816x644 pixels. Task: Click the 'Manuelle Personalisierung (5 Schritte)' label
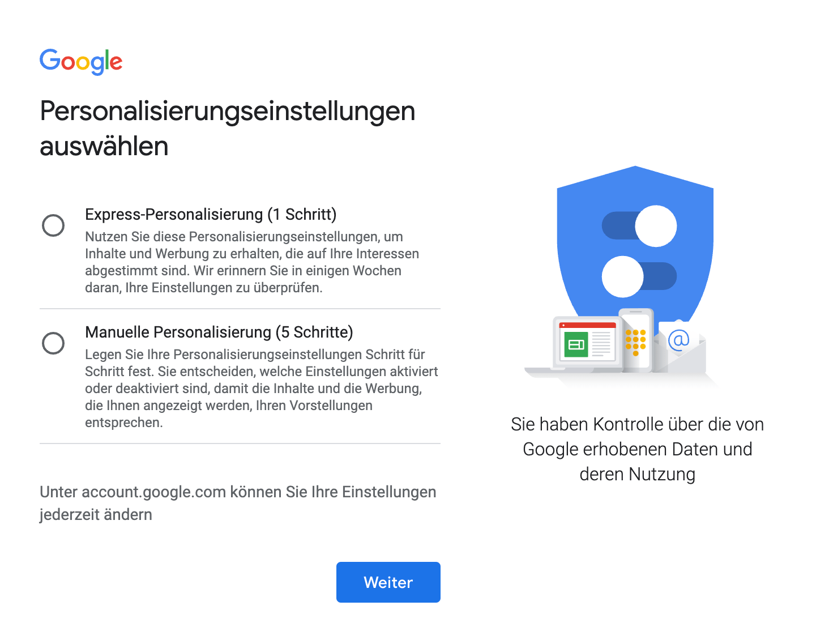coord(219,332)
